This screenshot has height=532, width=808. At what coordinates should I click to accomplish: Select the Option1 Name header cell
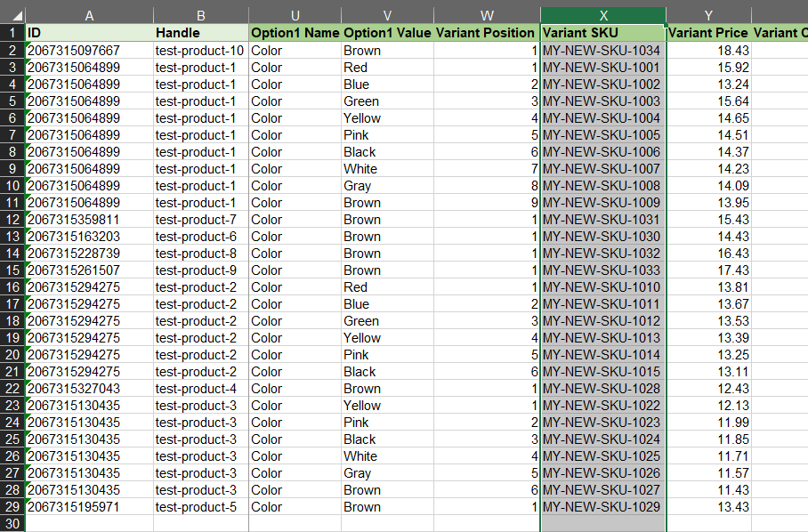(x=295, y=33)
